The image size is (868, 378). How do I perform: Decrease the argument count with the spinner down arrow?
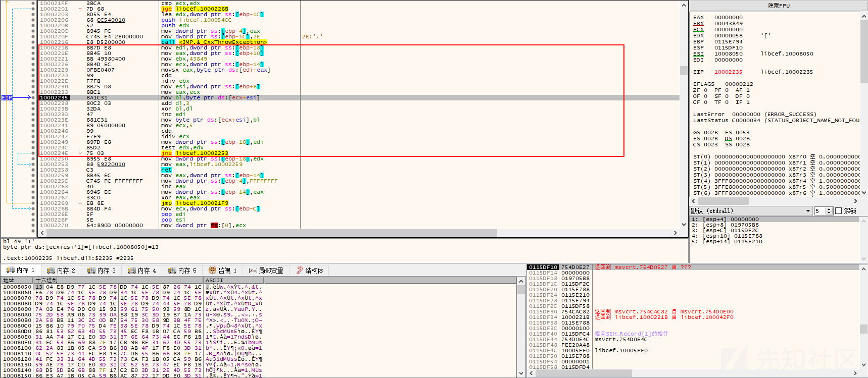click(x=829, y=213)
